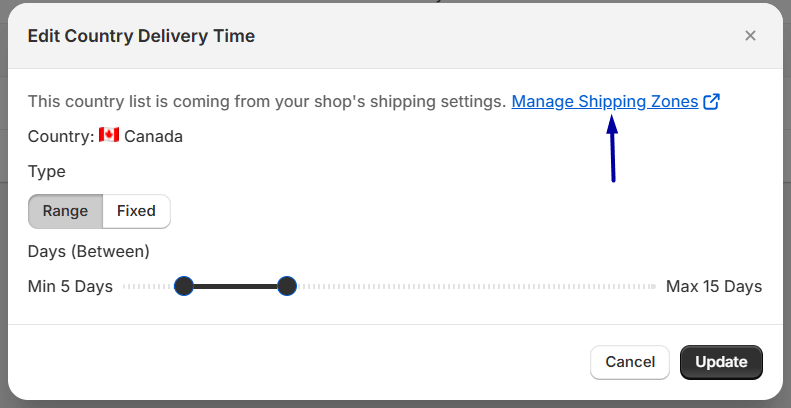This screenshot has width=791, height=408.
Task: Click the Canada flag icon
Action: pos(109,135)
